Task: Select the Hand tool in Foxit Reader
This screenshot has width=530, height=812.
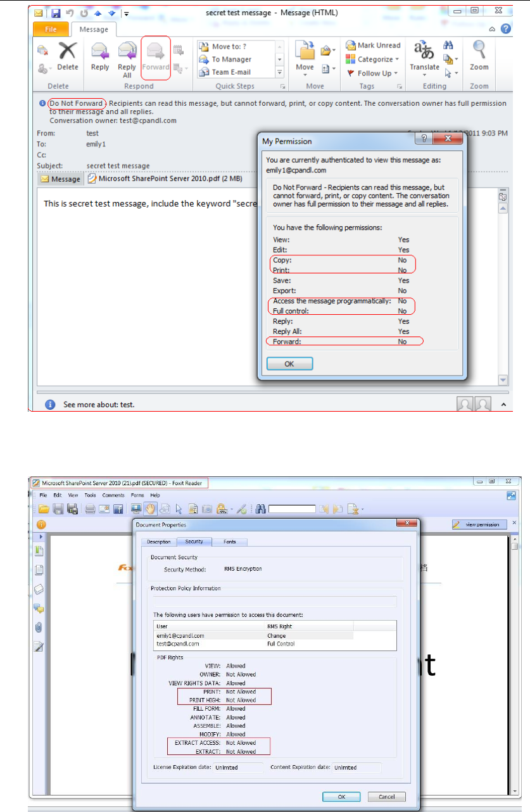Action: 150,508
